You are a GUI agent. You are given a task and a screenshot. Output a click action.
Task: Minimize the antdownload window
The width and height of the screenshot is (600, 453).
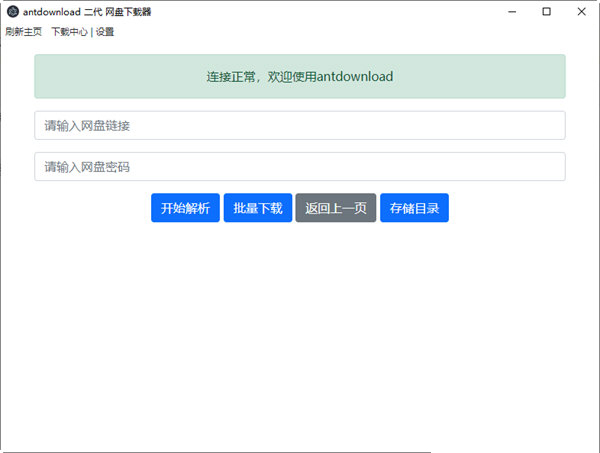[x=512, y=12]
